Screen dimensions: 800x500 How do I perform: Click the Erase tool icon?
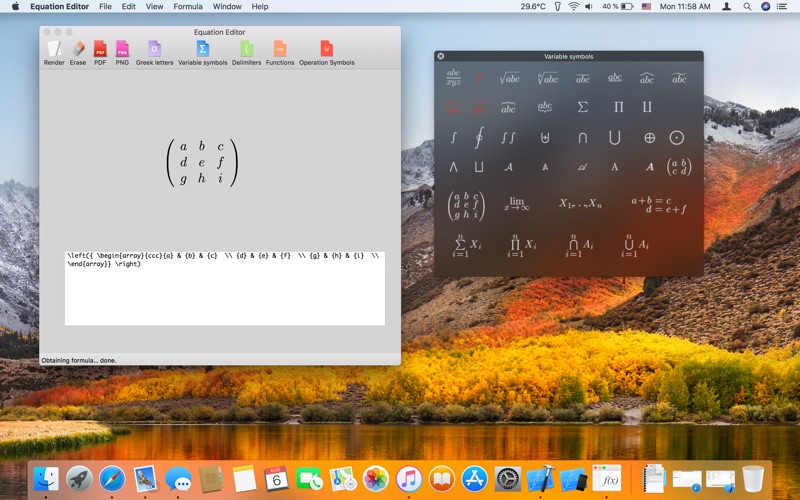point(77,50)
